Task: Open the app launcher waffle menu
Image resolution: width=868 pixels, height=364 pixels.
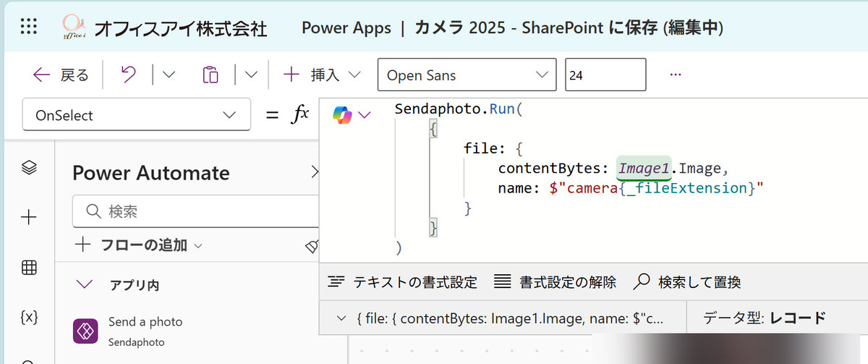Action: click(x=28, y=28)
